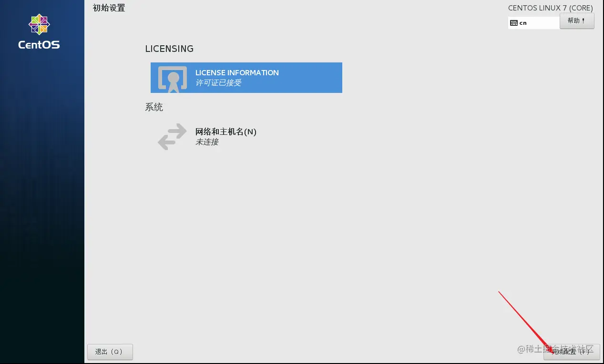Image resolution: width=604 pixels, height=364 pixels.
Task: Click 帮助 for help
Action: coord(577,21)
